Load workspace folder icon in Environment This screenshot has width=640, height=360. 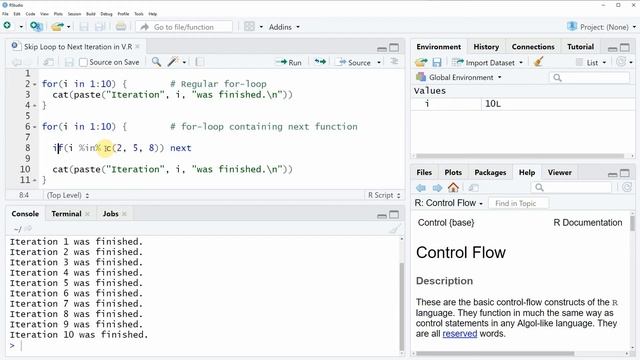(421, 62)
